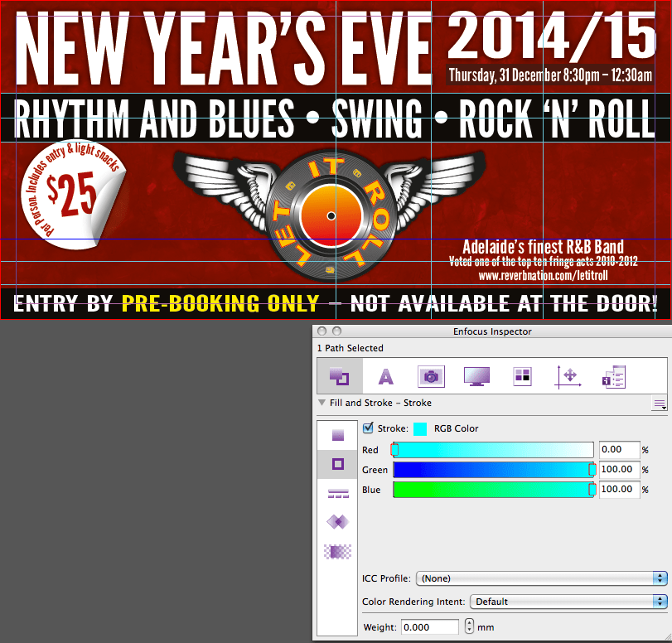The height and width of the screenshot is (643, 672).
Task: Click the 1 Path Selected status text
Action: click(351, 348)
